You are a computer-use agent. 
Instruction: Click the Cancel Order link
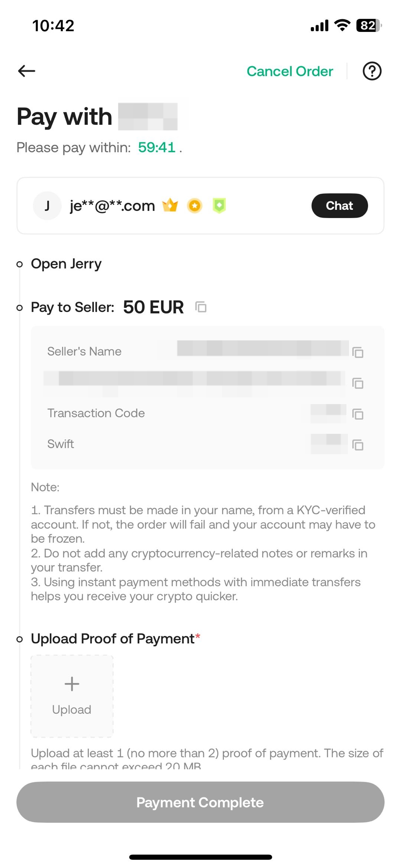(x=290, y=71)
